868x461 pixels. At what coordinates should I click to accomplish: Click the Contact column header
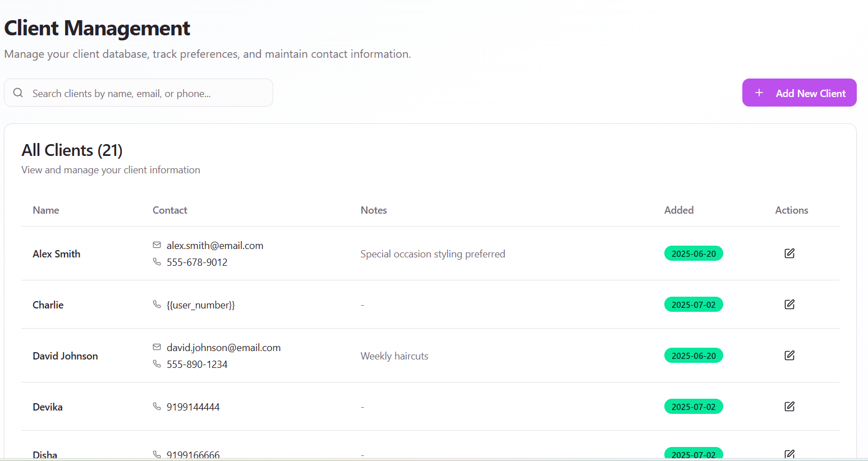point(170,210)
